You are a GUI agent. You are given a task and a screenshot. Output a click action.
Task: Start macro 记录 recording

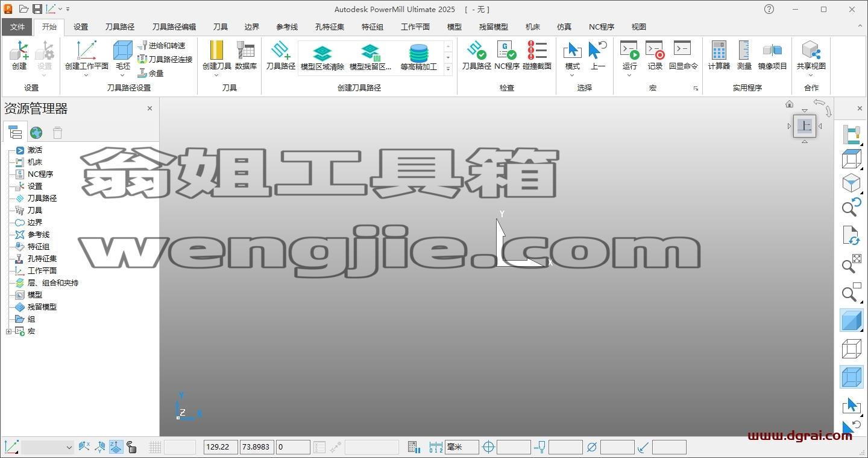coord(655,55)
